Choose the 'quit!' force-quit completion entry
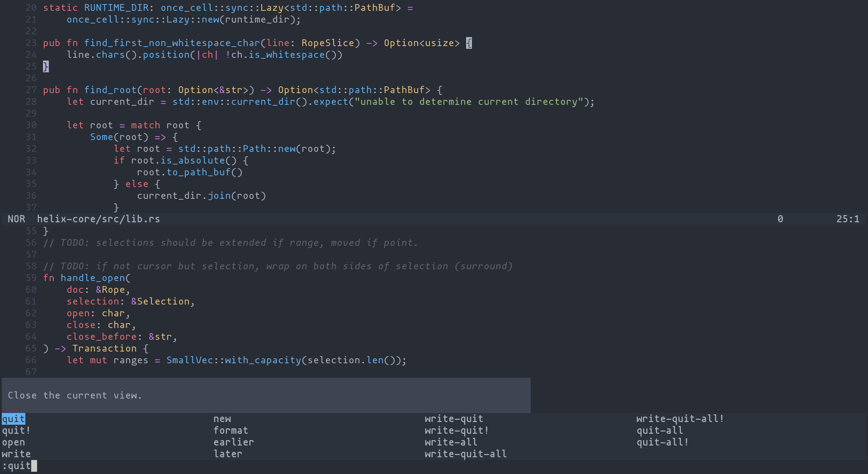Image resolution: width=868 pixels, height=474 pixels. [16, 431]
